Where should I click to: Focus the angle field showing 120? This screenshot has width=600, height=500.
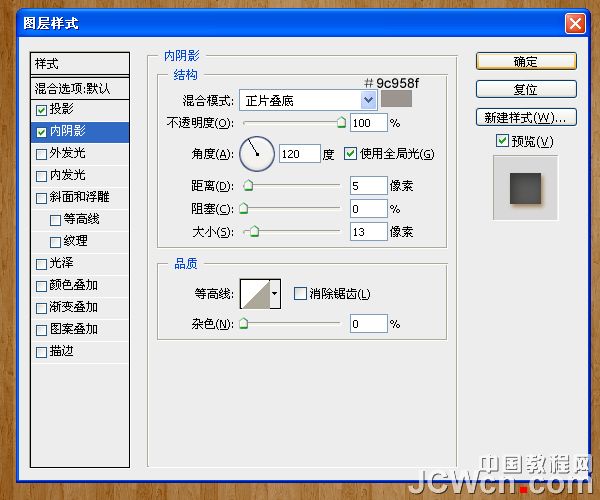pyautogui.click(x=300, y=154)
